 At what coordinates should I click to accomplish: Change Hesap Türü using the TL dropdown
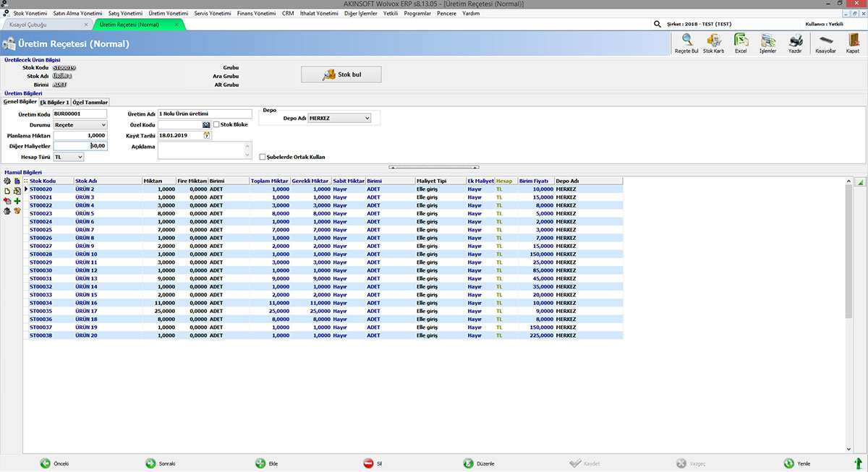point(80,156)
